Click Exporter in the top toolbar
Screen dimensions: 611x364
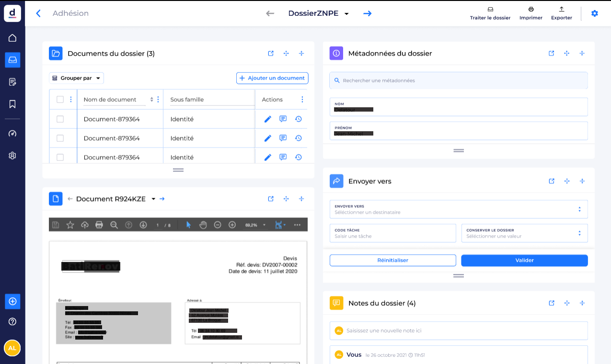[561, 13]
